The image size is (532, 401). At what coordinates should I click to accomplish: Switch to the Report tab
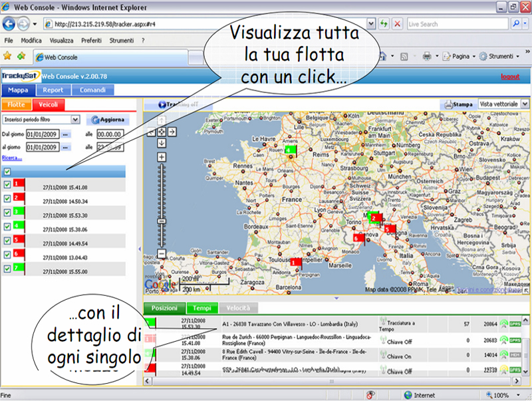[53, 90]
